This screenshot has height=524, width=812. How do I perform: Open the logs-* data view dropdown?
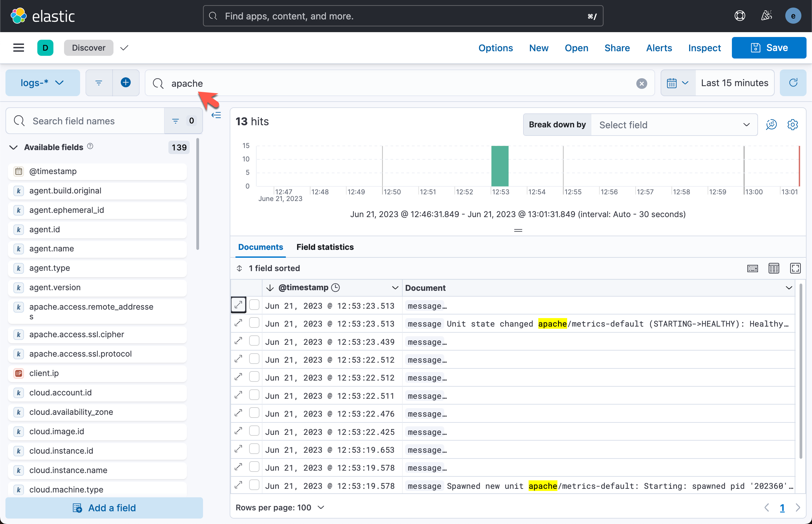pyautogui.click(x=42, y=83)
